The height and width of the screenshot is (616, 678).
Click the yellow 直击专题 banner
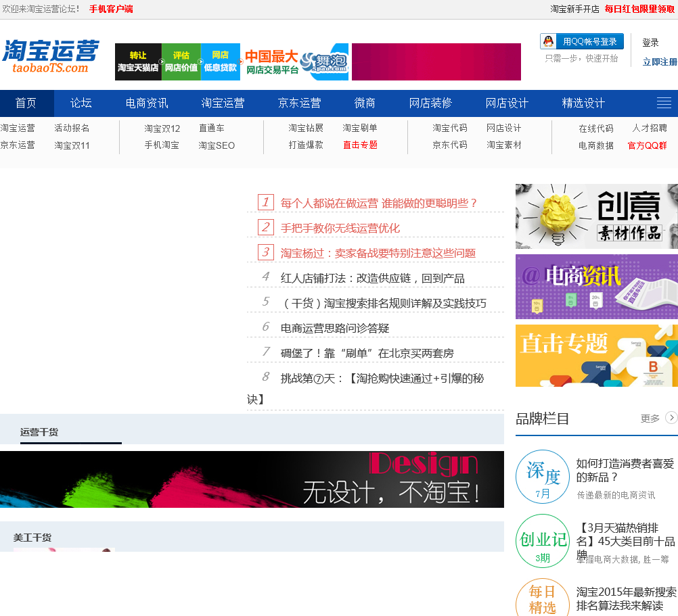(597, 356)
